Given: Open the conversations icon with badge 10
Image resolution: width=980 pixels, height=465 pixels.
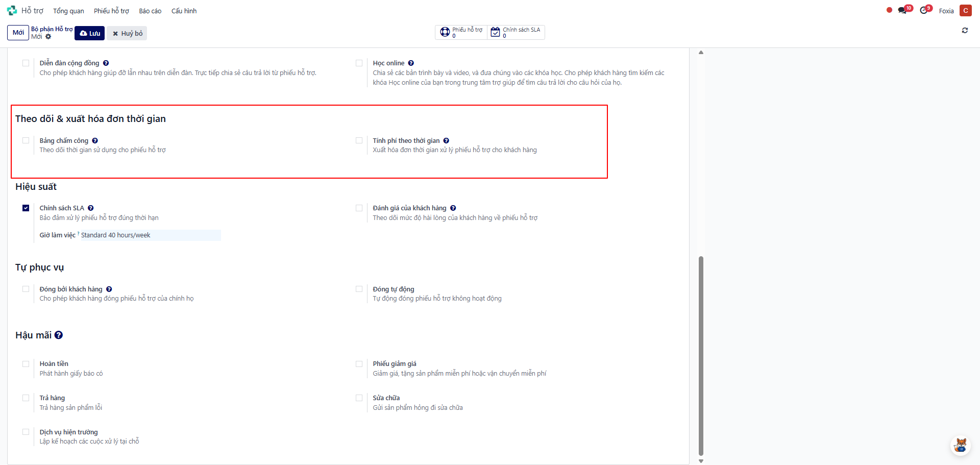Looking at the screenshot, I should click(x=902, y=11).
